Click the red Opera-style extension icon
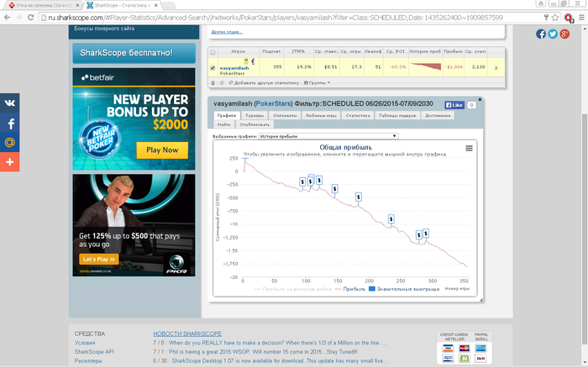588x368 pixels. pos(569,18)
